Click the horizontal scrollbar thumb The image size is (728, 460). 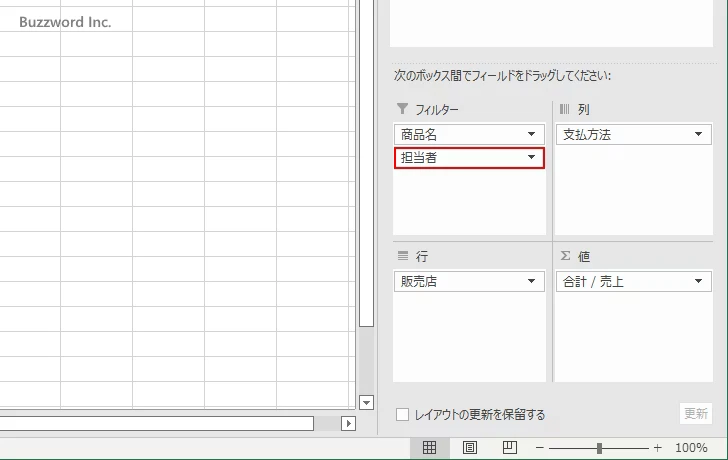click(156, 423)
